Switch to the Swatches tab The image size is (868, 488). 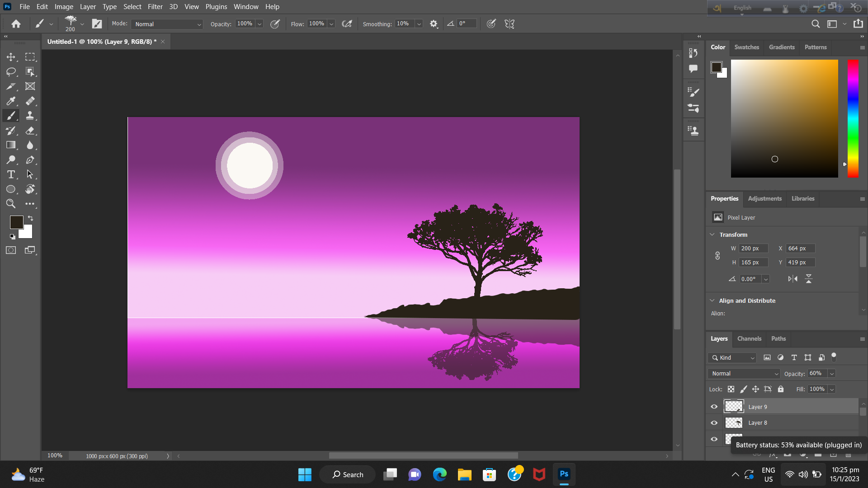[x=747, y=47]
